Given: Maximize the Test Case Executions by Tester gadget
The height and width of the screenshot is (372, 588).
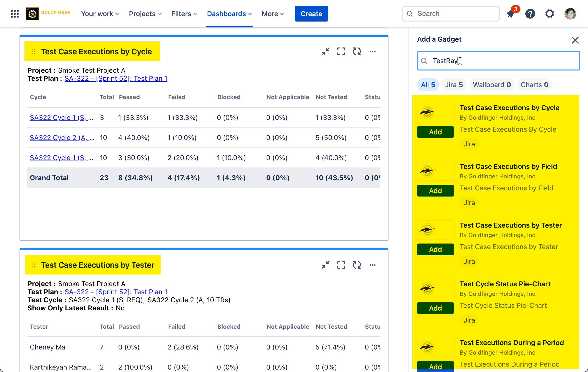Looking at the screenshot, I should pos(341,265).
